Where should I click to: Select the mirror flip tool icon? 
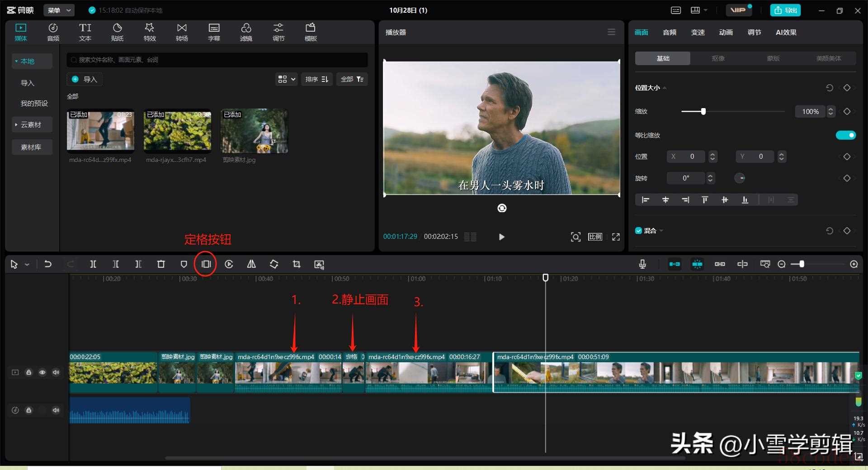251,264
